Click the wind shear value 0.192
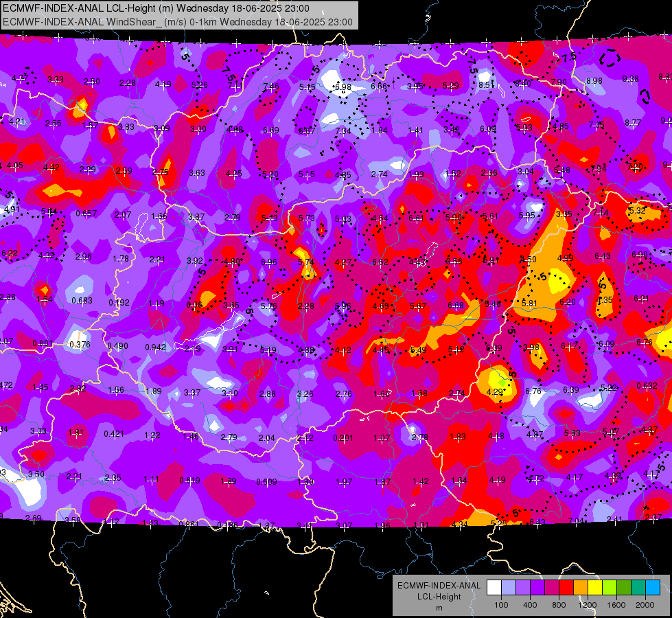 click(x=119, y=302)
